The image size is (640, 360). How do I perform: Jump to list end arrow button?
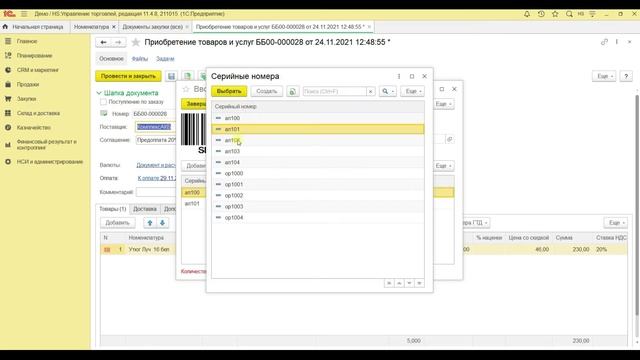[419, 283]
